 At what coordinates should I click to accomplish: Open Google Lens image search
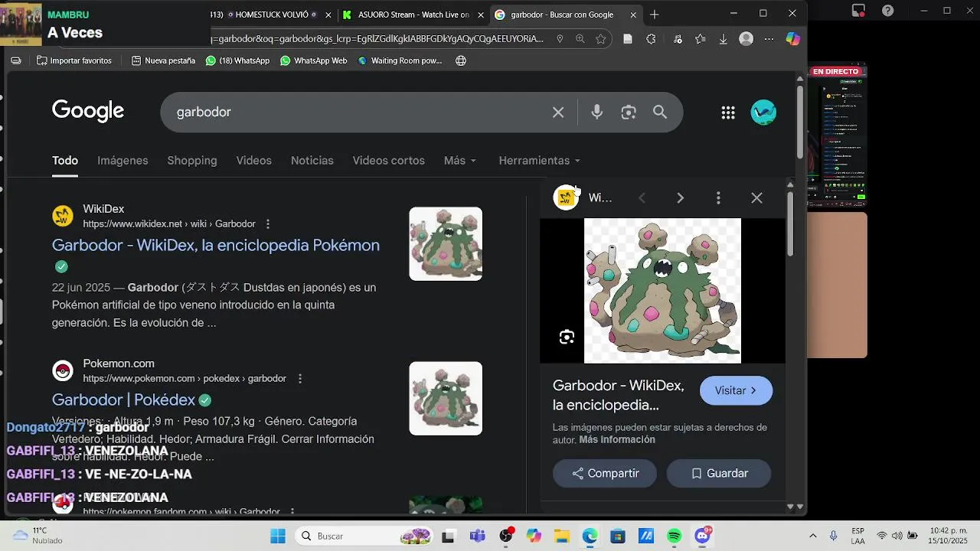629,112
